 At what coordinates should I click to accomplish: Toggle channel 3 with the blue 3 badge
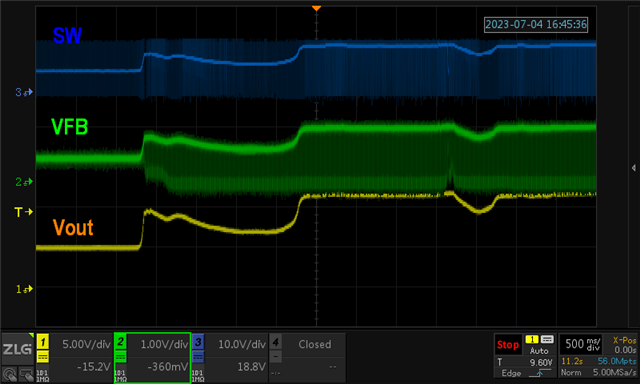click(198, 341)
